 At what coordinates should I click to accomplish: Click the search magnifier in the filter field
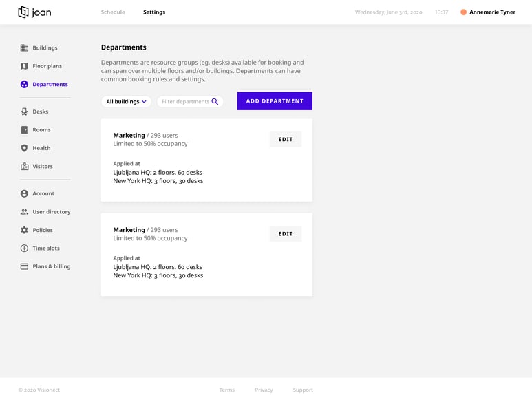coord(215,101)
